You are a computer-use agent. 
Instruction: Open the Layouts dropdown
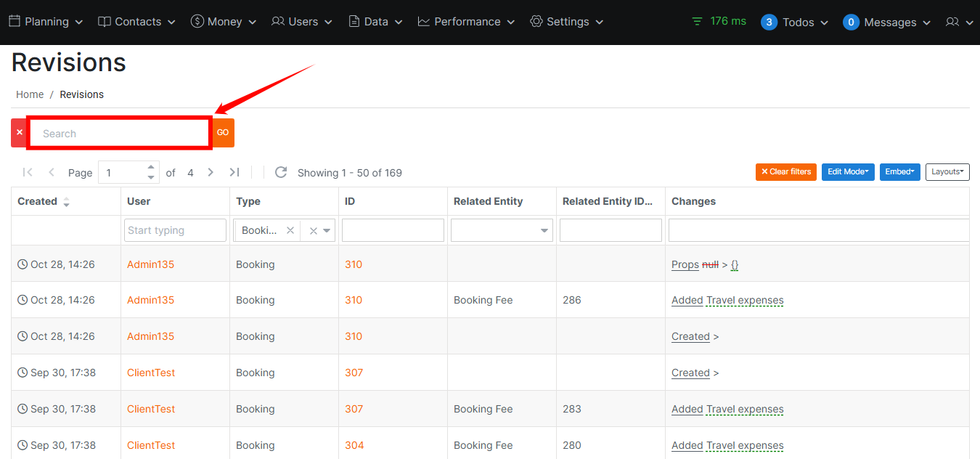pyautogui.click(x=947, y=172)
